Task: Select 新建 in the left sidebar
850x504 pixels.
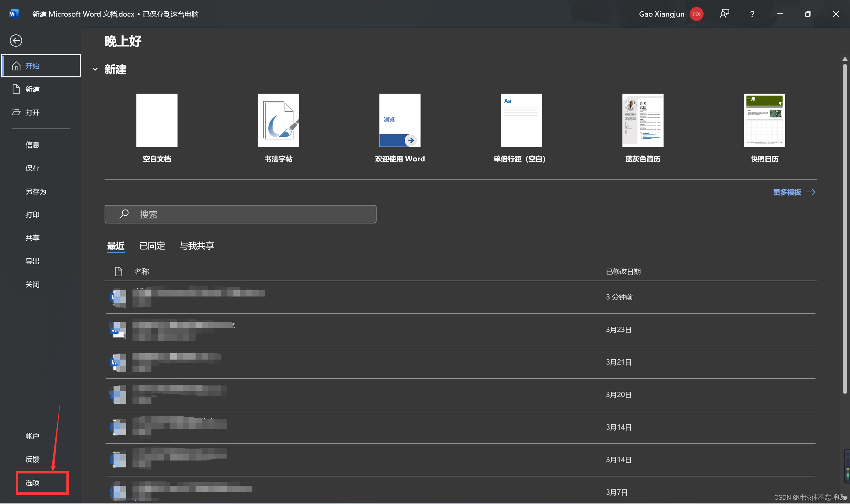Action: [32, 89]
